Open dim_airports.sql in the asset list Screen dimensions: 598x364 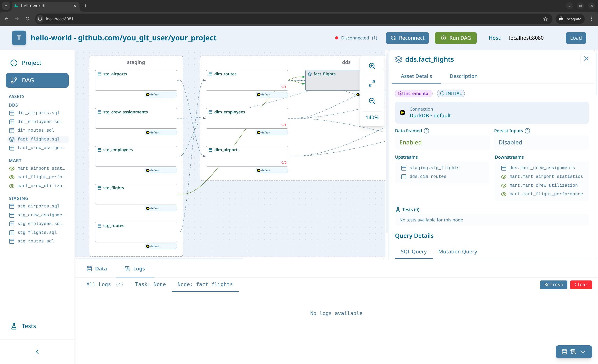[38, 113]
